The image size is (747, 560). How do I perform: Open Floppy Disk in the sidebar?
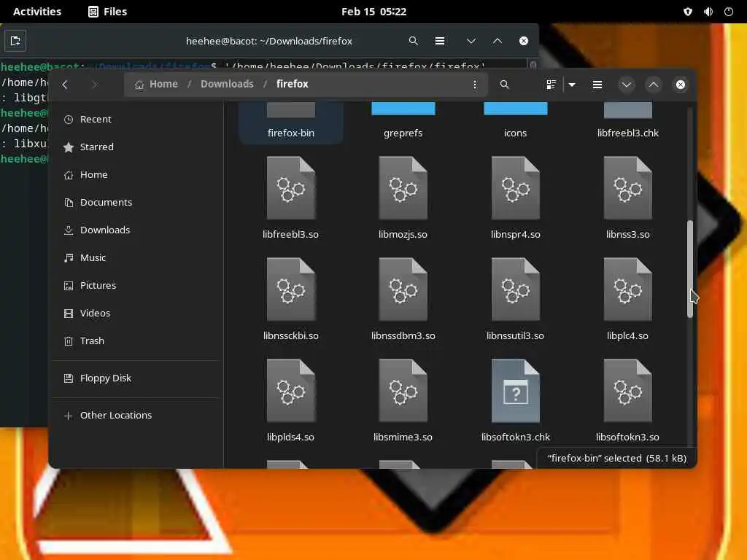tap(136, 378)
